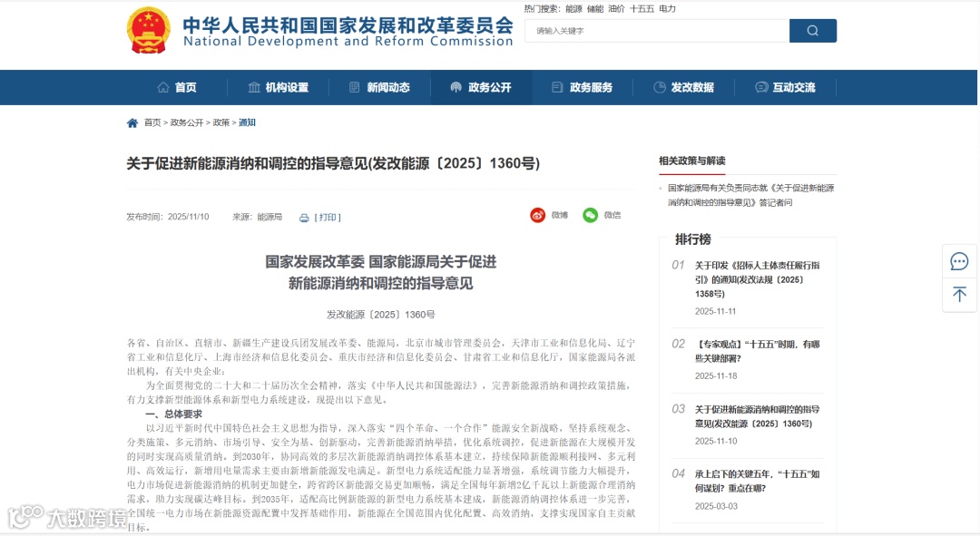Click hot search term 能源

coord(573,9)
